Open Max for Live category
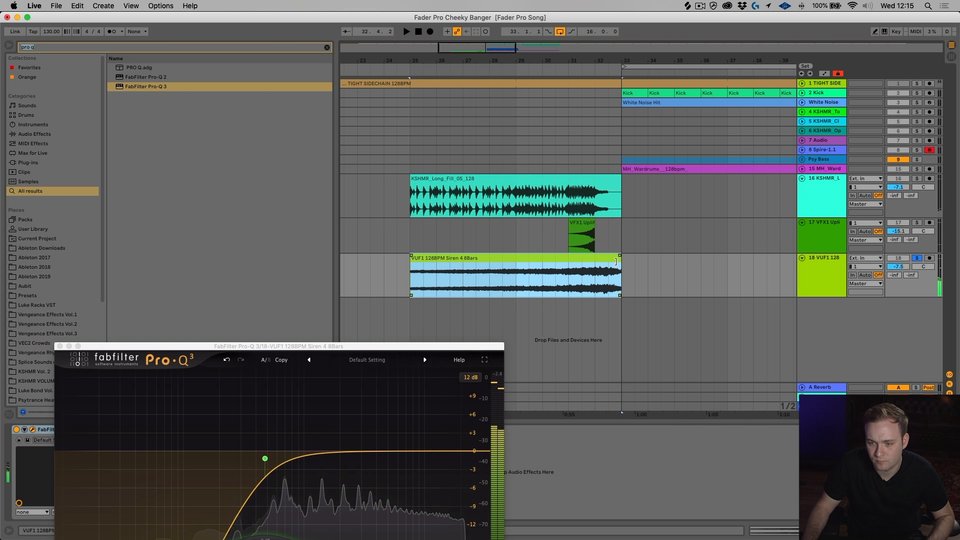 point(32,153)
